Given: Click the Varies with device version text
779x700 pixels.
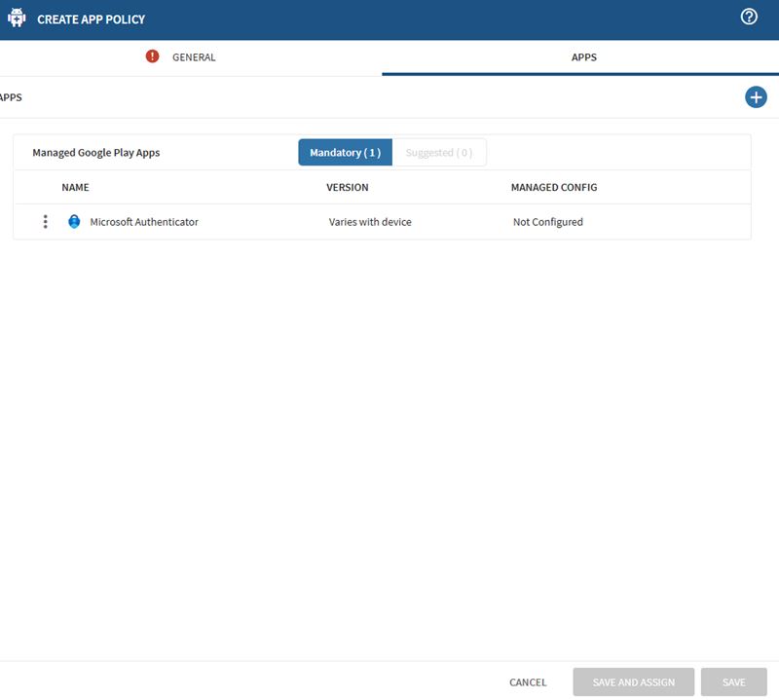Looking at the screenshot, I should [370, 222].
